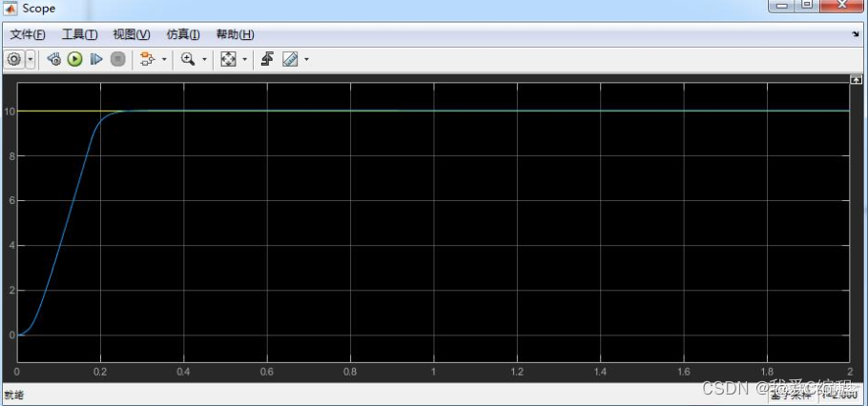Run the simulation with green play button
868x406 pixels.
(74, 59)
